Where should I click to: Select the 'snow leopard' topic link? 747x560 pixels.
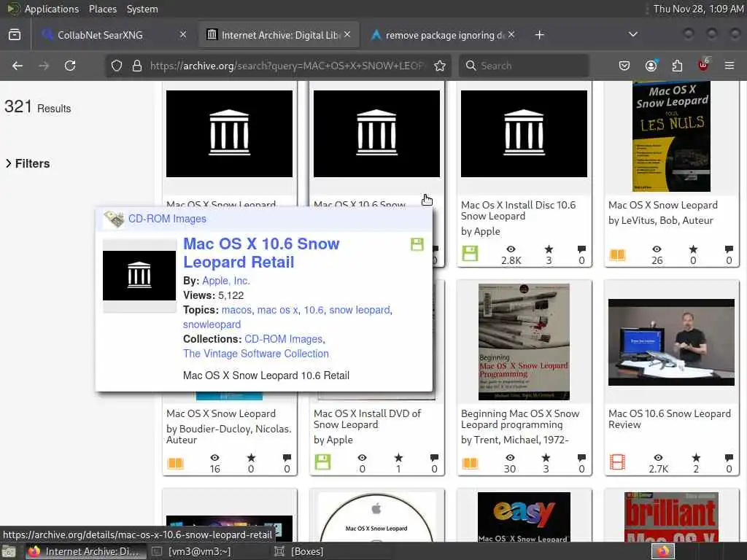click(x=360, y=310)
